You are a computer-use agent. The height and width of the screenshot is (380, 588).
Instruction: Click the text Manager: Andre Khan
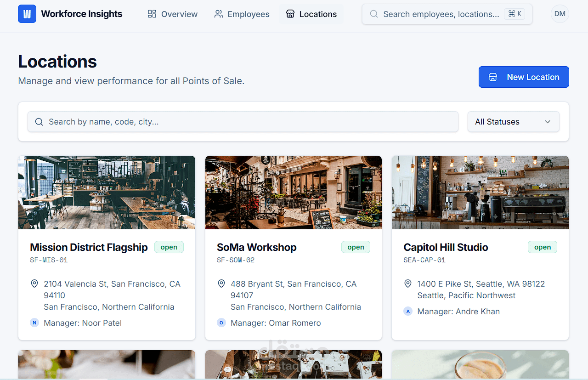(x=458, y=312)
